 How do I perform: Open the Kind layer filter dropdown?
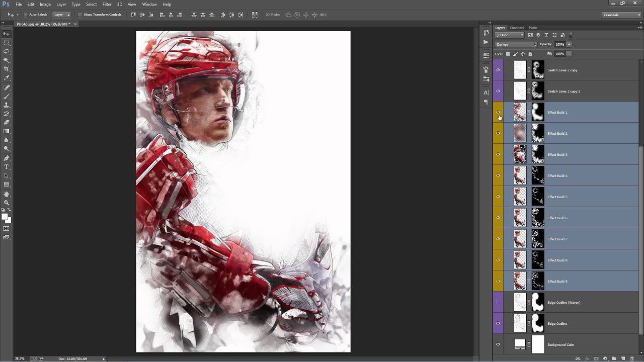click(x=510, y=35)
